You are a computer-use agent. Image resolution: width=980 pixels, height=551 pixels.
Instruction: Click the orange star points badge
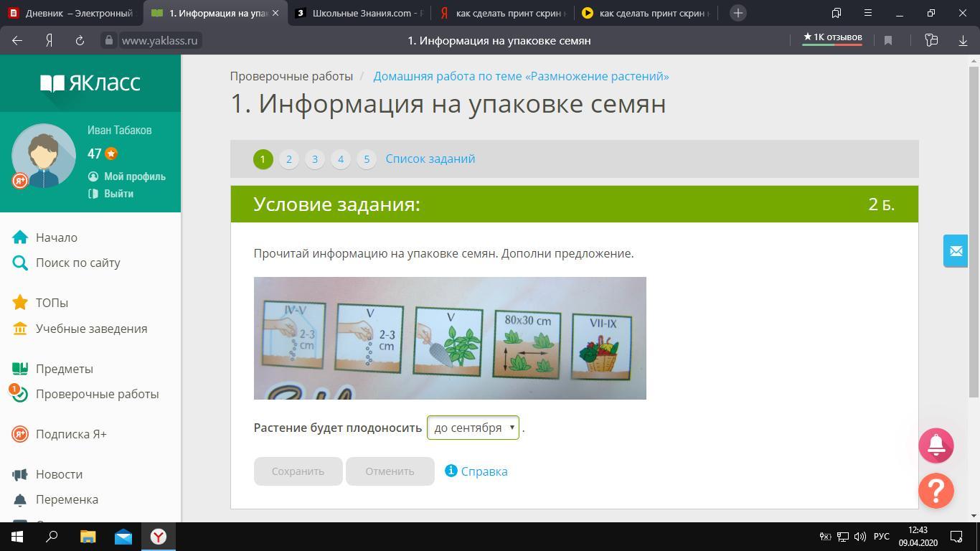pyautogui.click(x=110, y=154)
